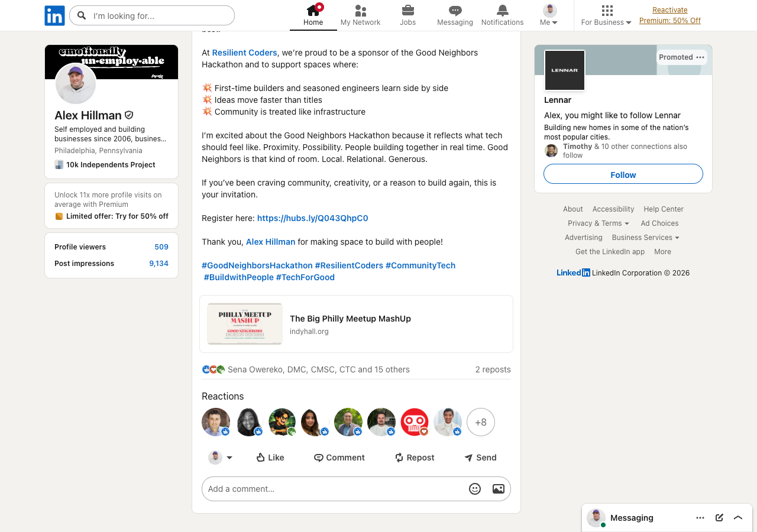Click the LinkedIn logo icon
This screenshot has height=532, width=757.
pyautogui.click(x=54, y=15)
